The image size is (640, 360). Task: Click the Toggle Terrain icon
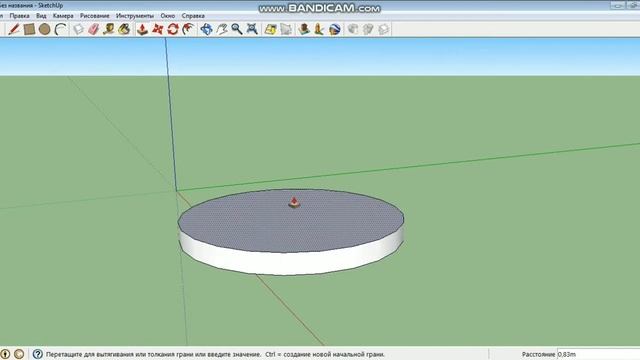coord(286,29)
